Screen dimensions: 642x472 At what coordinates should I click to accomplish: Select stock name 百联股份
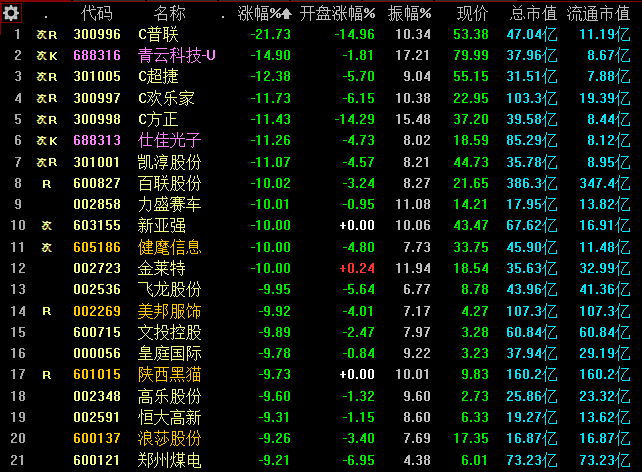pos(170,183)
